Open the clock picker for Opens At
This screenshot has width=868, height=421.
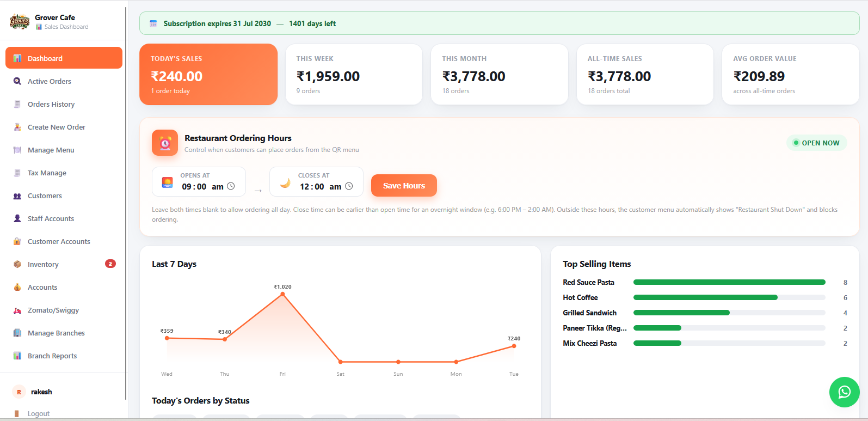(x=231, y=186)
